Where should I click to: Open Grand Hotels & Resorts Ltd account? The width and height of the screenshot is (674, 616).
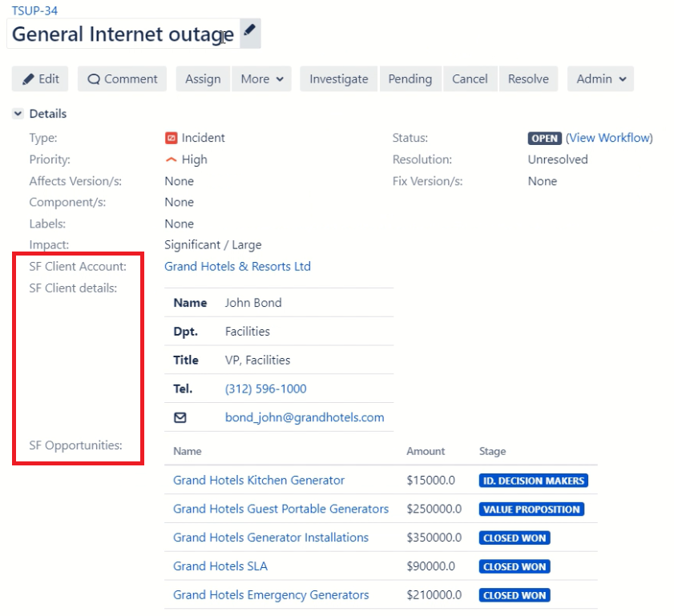tap(238, 266)
